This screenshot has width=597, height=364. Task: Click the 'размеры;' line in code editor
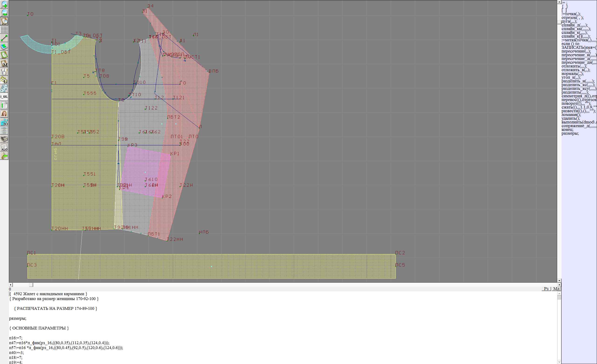(x=18, y=318)
